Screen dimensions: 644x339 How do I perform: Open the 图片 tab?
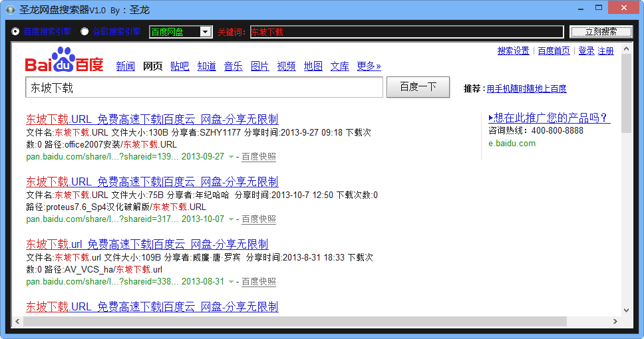tap(260, 66)
